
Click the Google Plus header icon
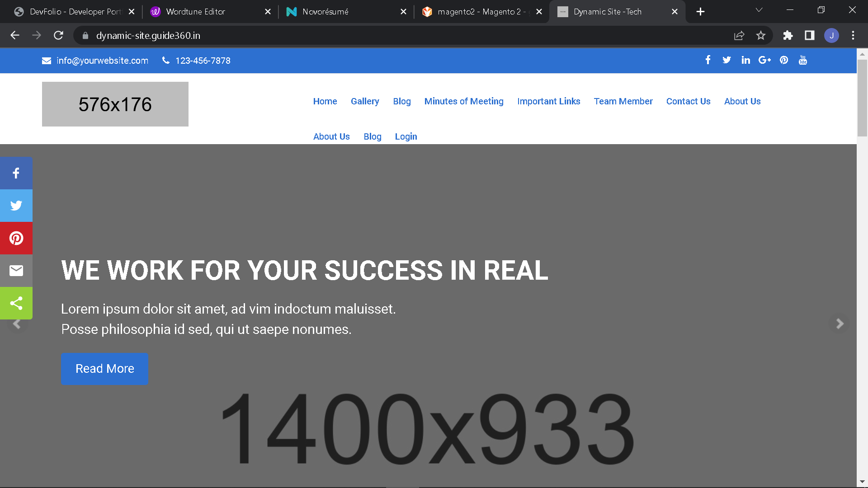pyautogui.click(x=764, y=60)
